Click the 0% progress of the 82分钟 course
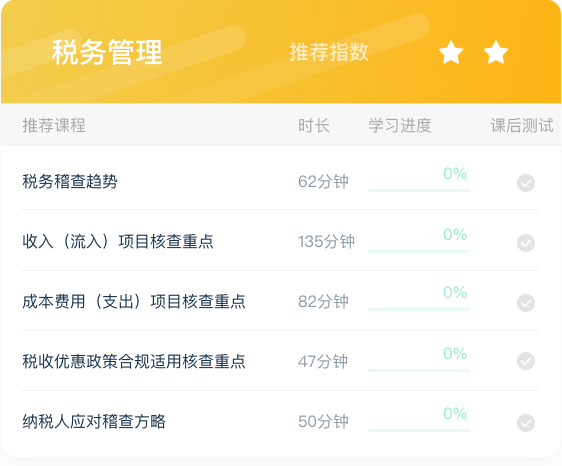Screen dimensions: 562x466 click(455, 293)
